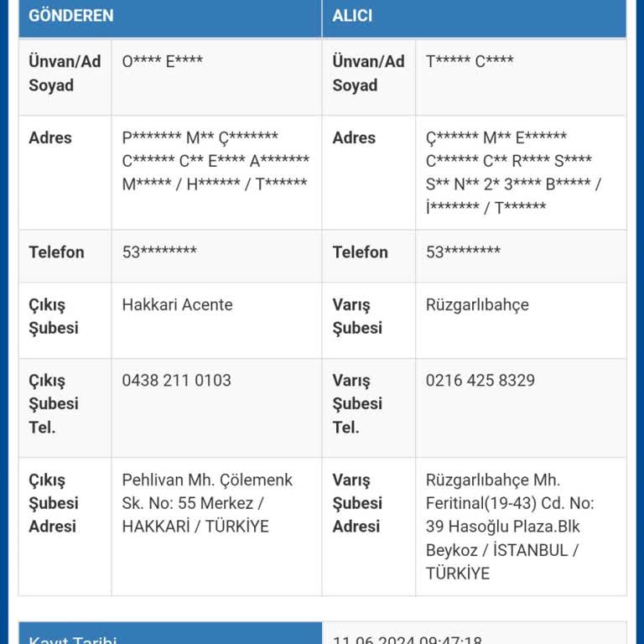
Task: Select the recipient masked address text
Action: 513,172
